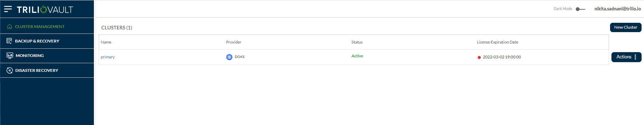
Task: Sort by License Expiration Date column
Action: click(x=497, y=42)
